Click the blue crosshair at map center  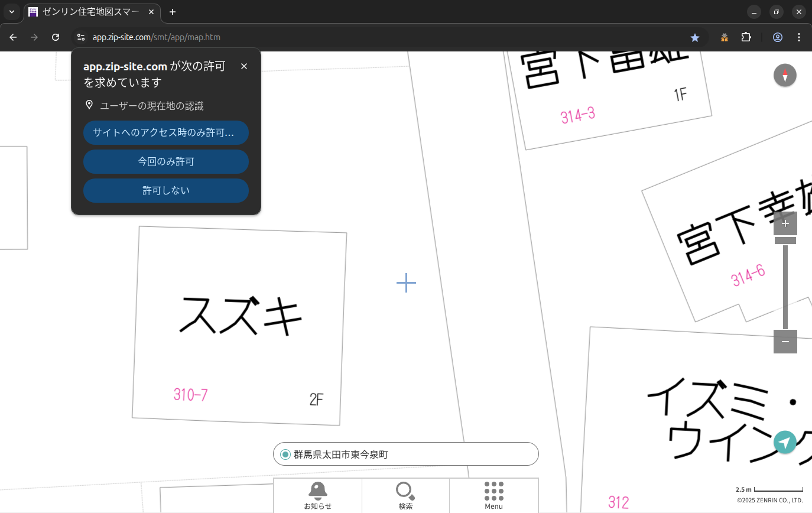406,283
